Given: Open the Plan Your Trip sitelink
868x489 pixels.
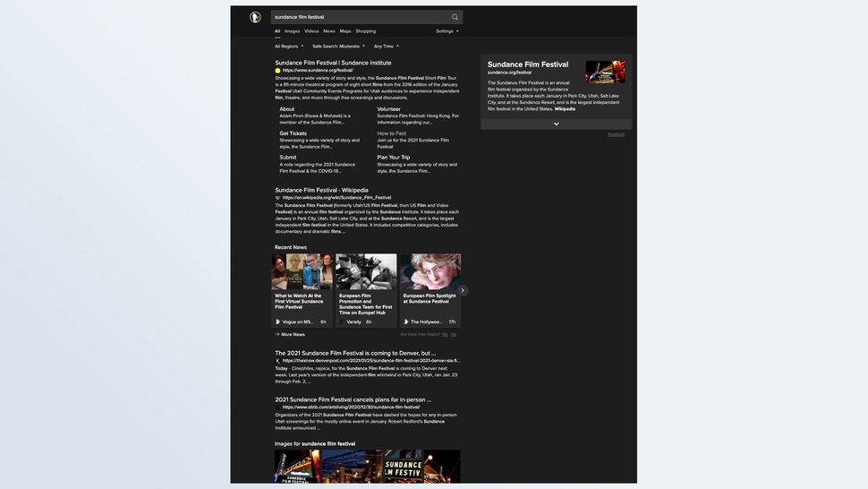Looking at the screenshot, I should [394, 158].
